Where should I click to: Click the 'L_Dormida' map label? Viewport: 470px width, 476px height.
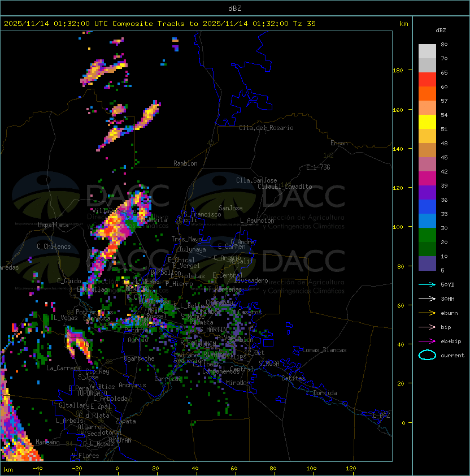click(x=321, y=393)
